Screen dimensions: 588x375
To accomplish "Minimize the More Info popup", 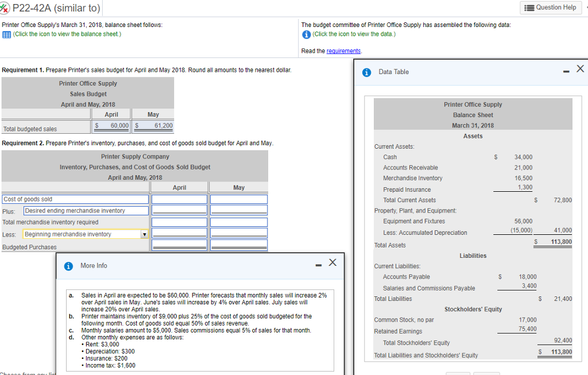I will pyautogui.click(x=318, y=265).
